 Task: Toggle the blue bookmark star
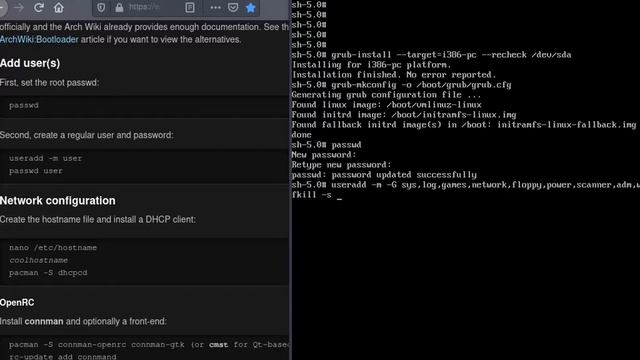[x=251, y=7]
